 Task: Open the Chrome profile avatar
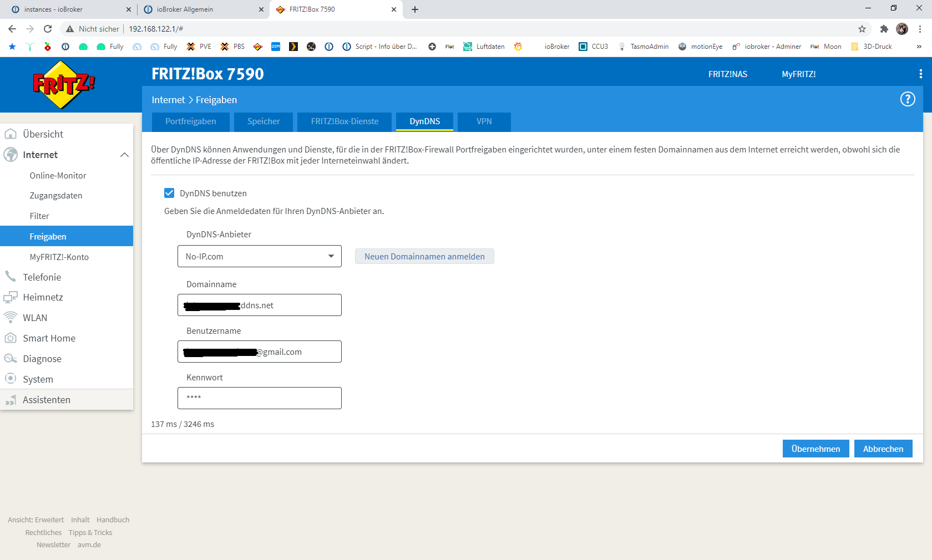pos(902,29)
